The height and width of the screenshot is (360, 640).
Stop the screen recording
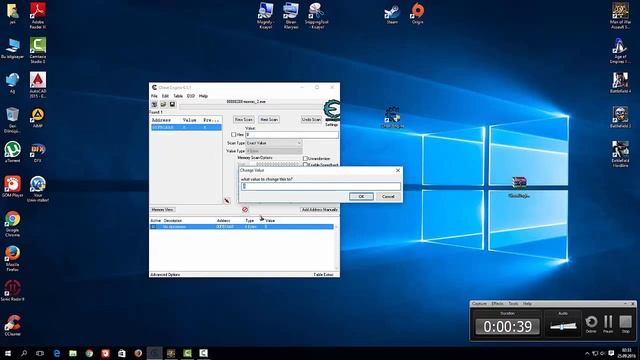[x=625, y=324]
